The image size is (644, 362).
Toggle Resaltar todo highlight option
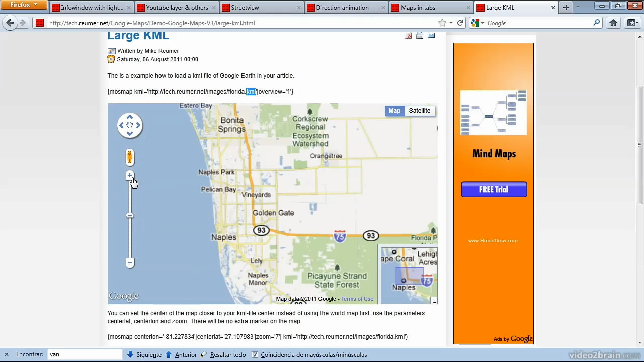tap(223, 354)
